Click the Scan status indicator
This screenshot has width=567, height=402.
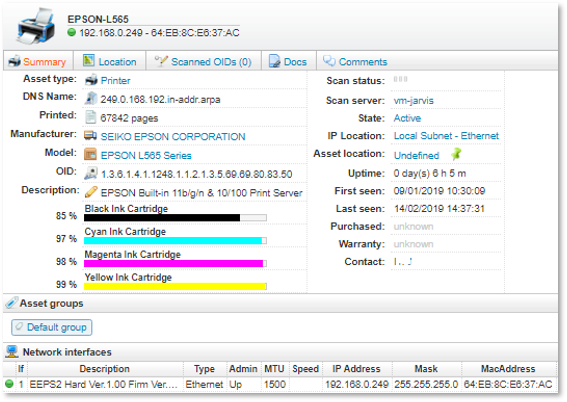pos(400,79)
